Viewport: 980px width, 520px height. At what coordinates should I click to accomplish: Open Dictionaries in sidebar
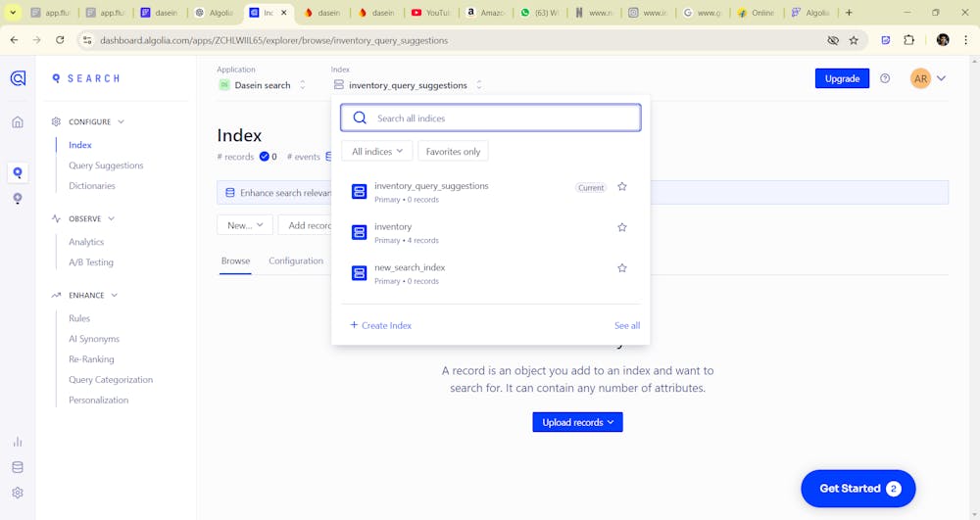click(92, 186)
